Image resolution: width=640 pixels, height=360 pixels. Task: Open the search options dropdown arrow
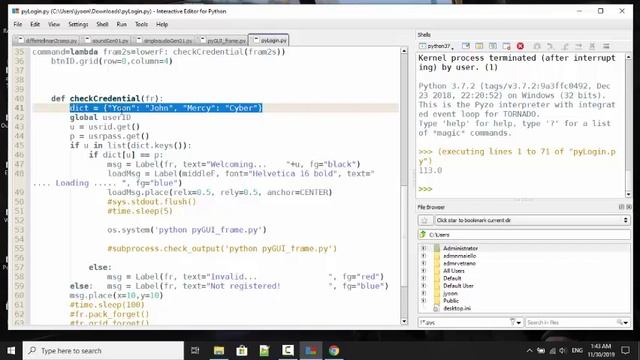pos(625,322)
